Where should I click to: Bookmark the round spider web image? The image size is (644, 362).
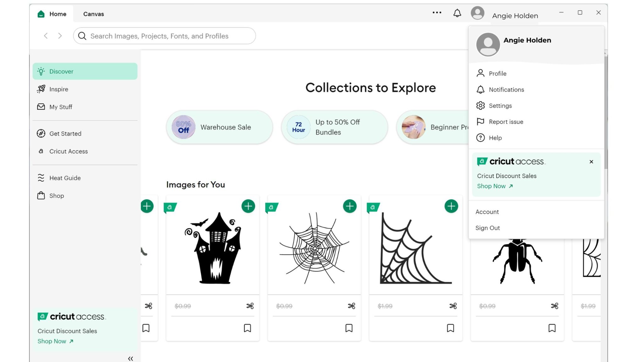(x=349, y=328)
